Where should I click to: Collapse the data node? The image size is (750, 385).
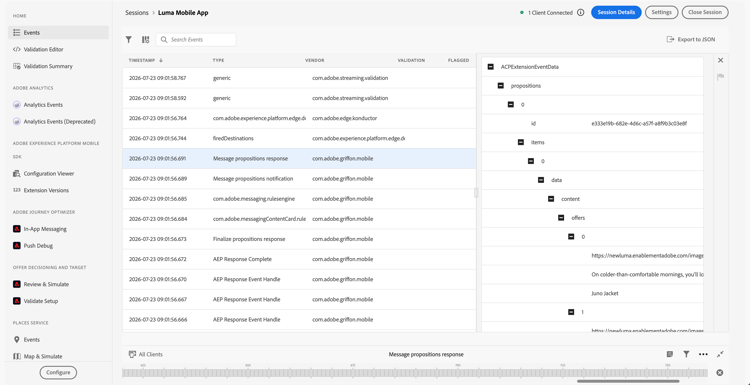coord(541,180)
